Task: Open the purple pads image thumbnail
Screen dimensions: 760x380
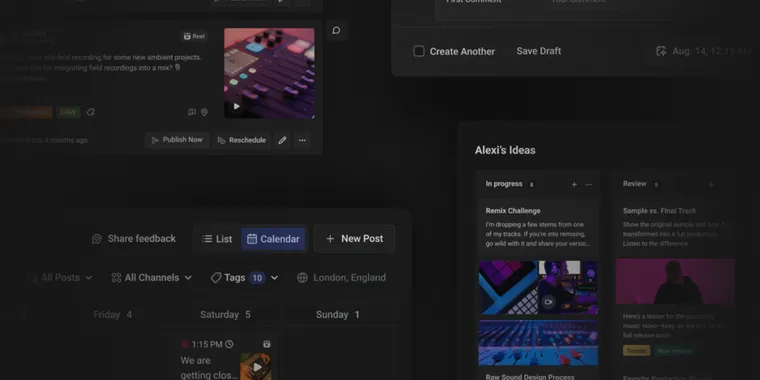Action: [508, 287]
